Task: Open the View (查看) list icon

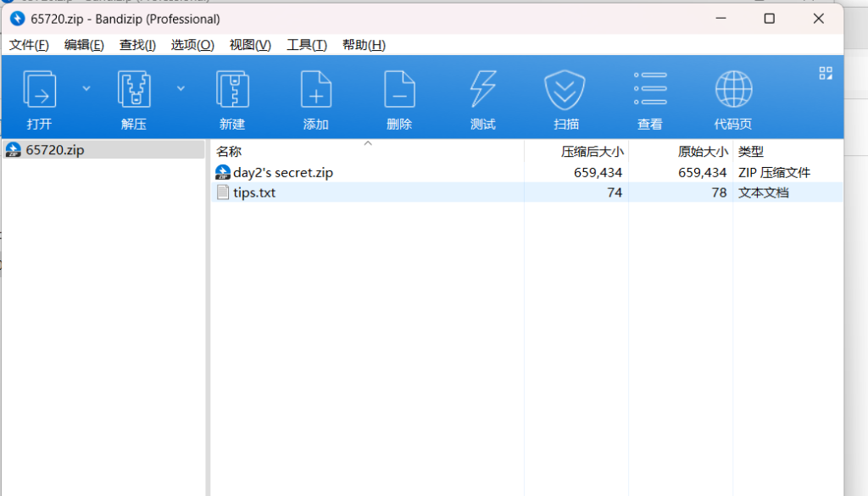Action: coord(650,90)
